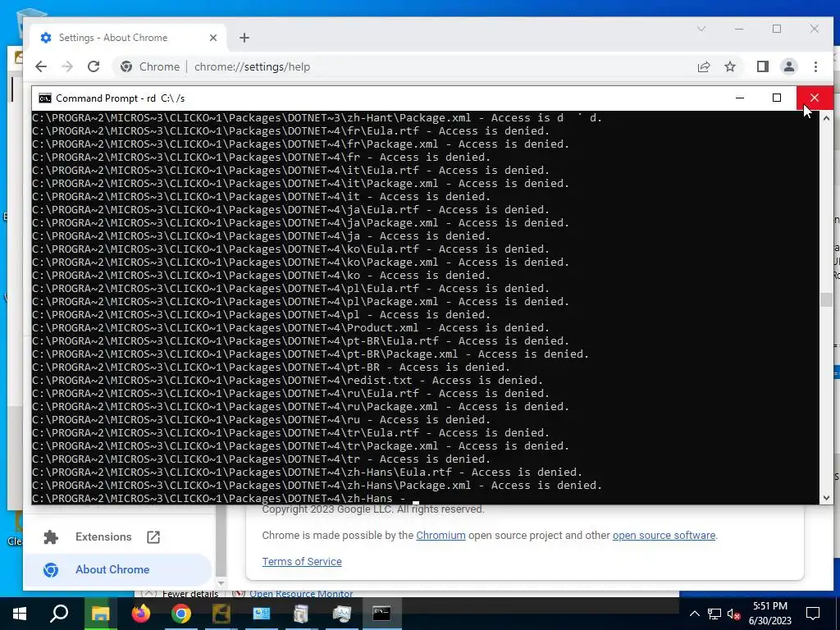The image size is (840, 630).
Task: Share this page icon in address bar
Action: (703, 66)
